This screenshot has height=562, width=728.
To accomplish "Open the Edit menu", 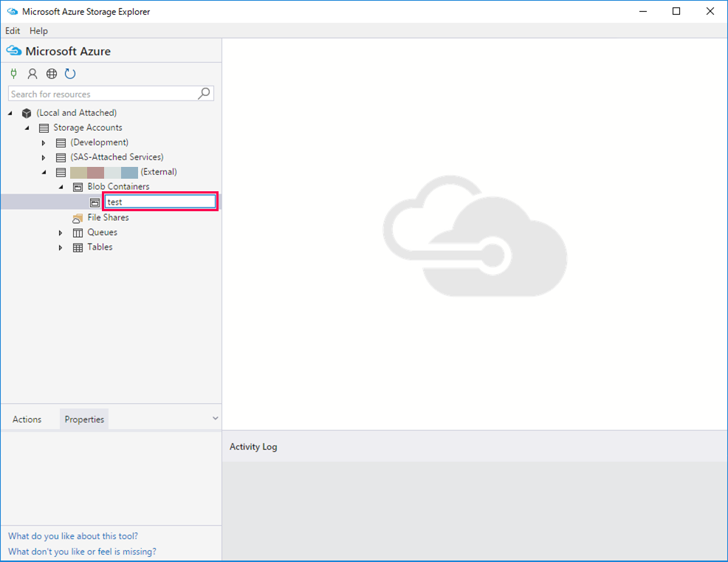I will [x=13, y=31].
